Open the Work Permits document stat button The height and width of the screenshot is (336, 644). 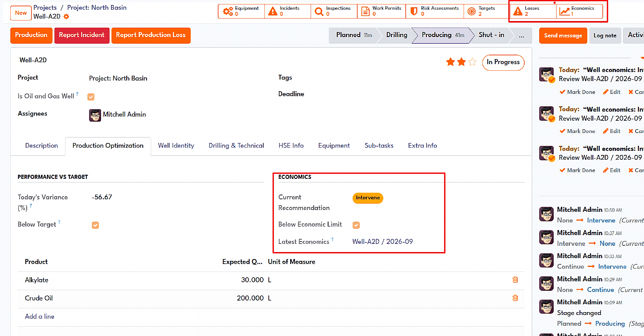coord(381,11)
